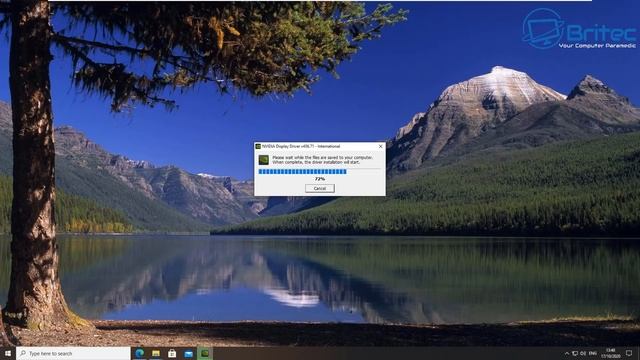Focus the 'Type here to search' box
640x360 pixels.
click(x=73, y=353)
